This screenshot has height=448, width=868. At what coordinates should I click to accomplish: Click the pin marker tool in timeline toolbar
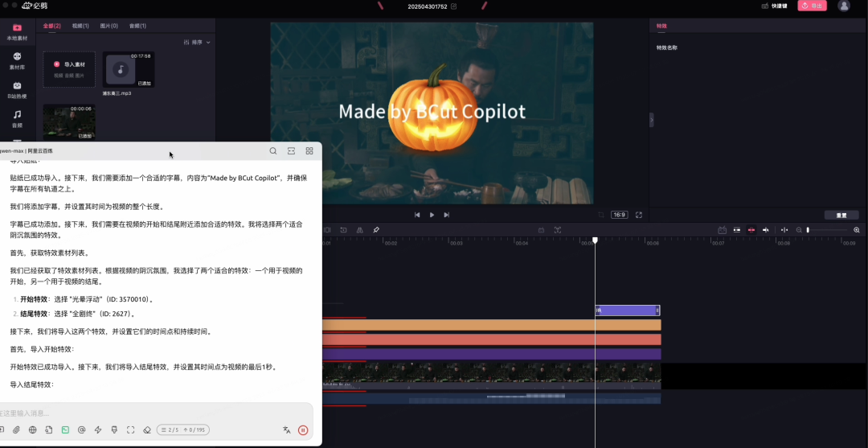376,230
